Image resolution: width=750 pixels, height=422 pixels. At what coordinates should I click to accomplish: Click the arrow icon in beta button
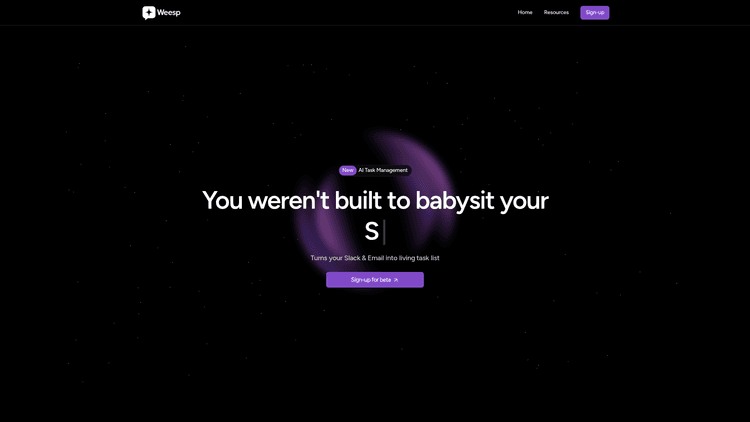pyautogui.click(x=396, y=280)
